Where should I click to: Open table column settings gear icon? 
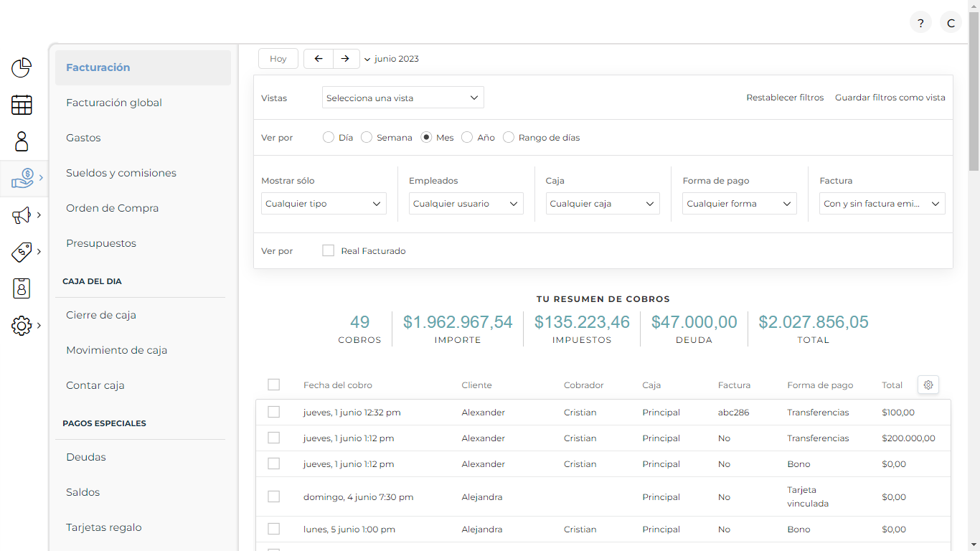pyautogui.click(x=928, y=385)
